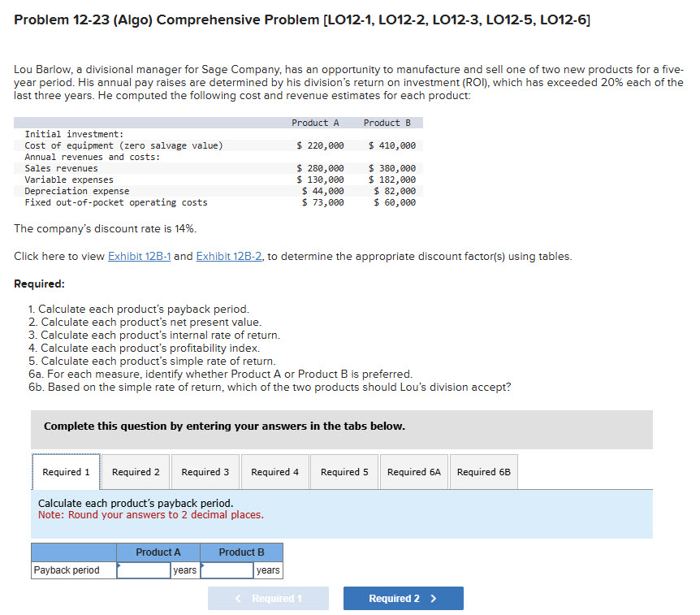Image resolution: width=700 pixels, height=615 pixels.
Task: Click Product A payback period input field
Action: [144, 570]
